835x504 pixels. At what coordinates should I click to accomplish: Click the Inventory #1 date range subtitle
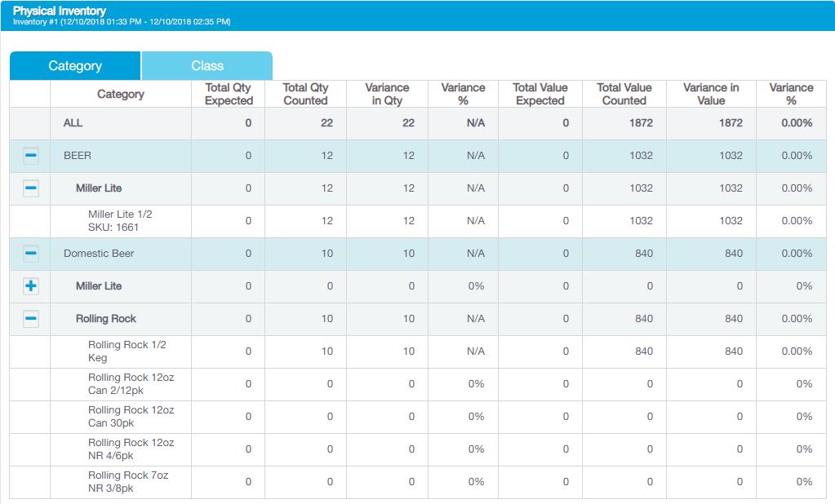122,22
